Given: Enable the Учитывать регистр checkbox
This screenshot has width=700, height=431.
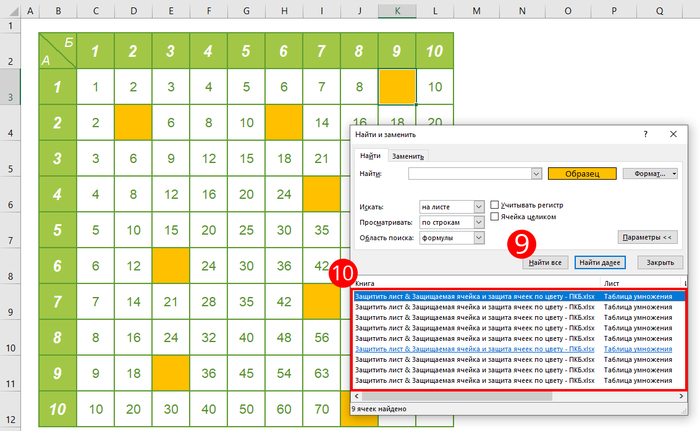Looking at the screenshot, I should coord(494,205).
